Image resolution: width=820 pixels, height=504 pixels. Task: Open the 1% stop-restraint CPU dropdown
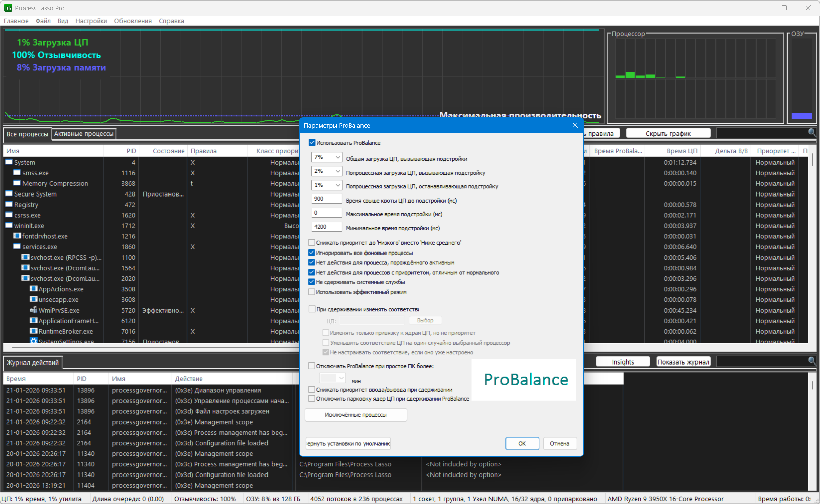(x=327, y=185)
